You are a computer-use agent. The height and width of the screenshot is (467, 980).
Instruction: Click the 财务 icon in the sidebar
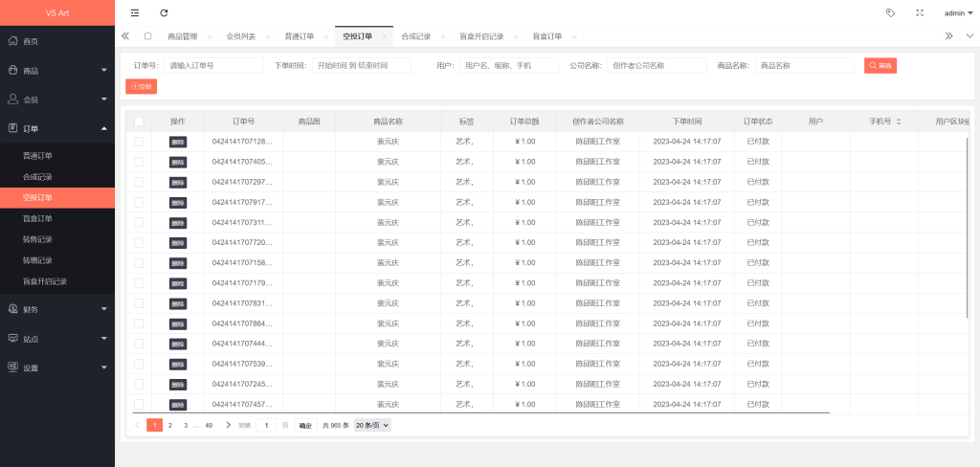(x=12, y=309)
